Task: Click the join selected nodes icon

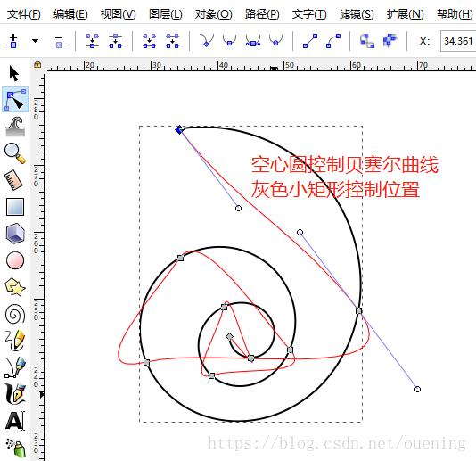Action: coord(93,41)
